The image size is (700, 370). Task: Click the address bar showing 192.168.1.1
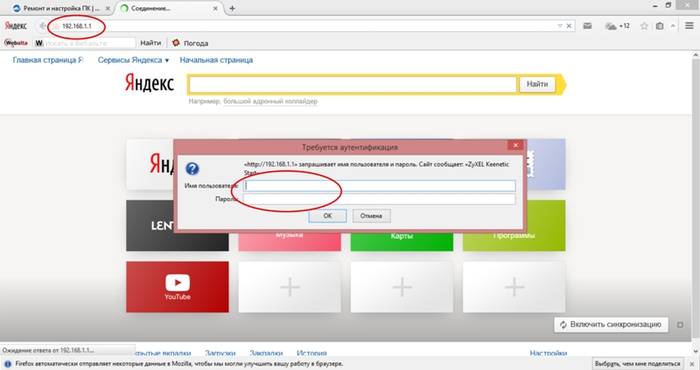[304, 26]
